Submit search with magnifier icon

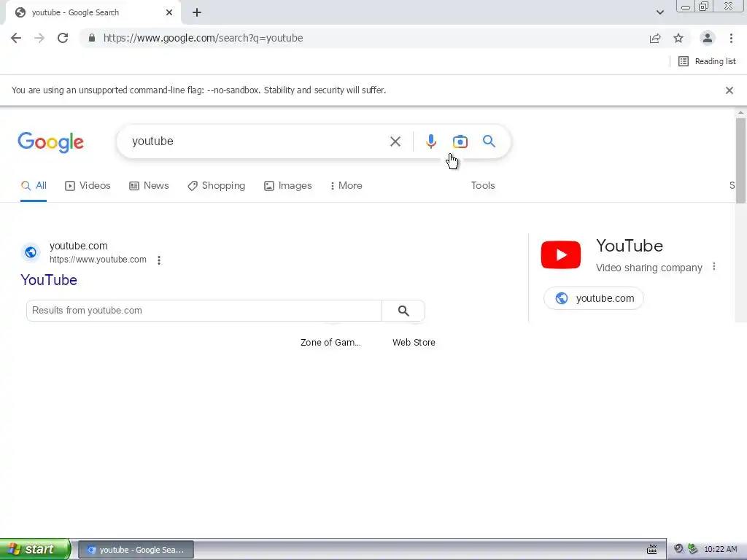click(489, 141)
